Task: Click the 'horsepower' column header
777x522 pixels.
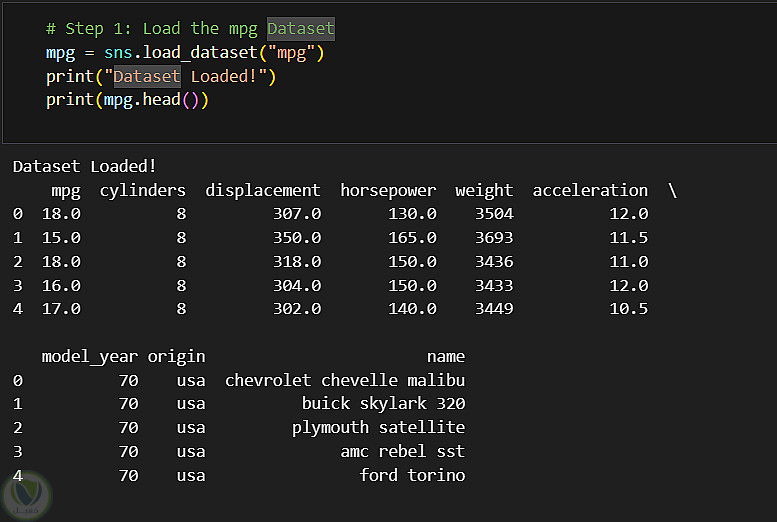Action: click(x=388, y=190)
